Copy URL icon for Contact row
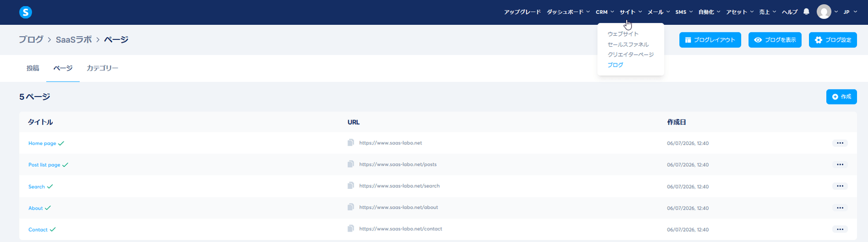868x242 pixels. 351,229
